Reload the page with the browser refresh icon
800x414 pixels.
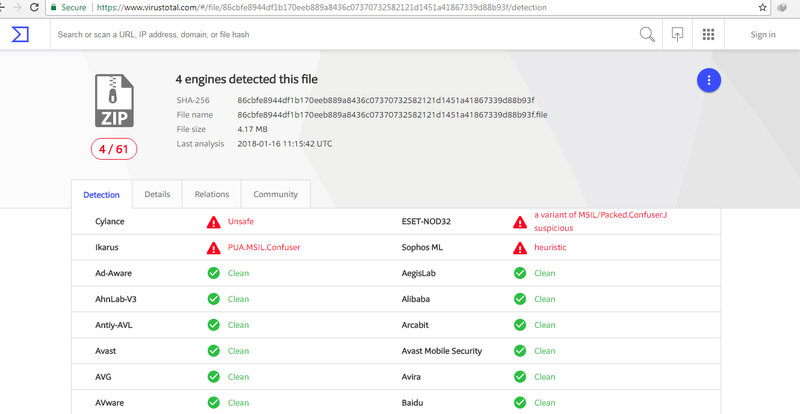[34, 7]
